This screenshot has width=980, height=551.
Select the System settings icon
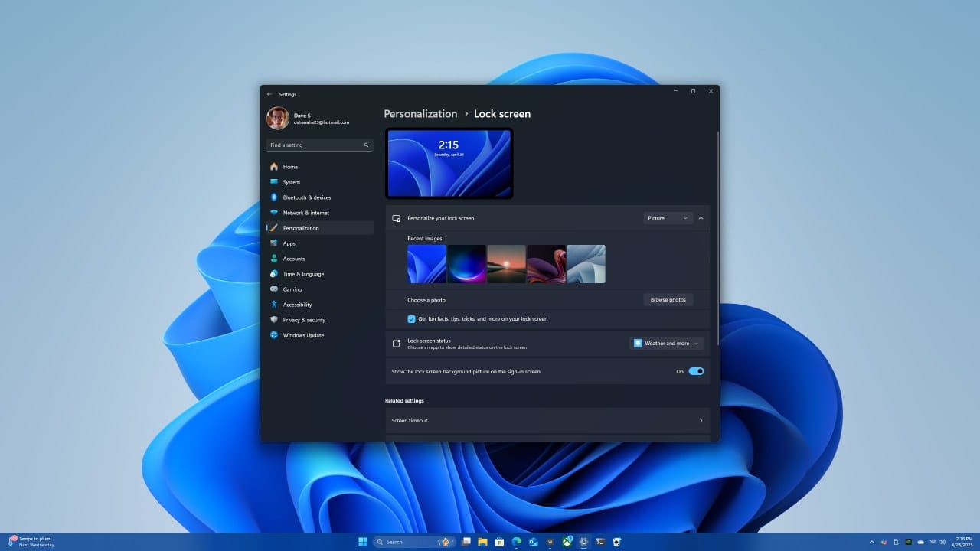click(x=274, y=182)
